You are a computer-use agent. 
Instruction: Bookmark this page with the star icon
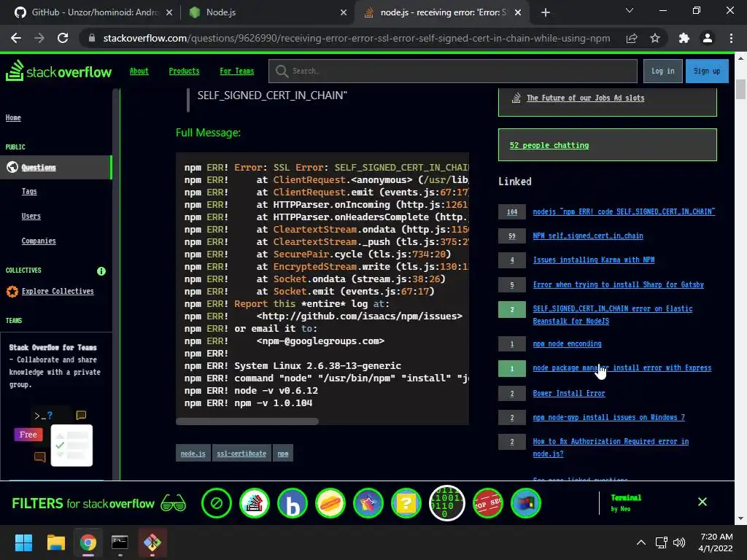655,38
